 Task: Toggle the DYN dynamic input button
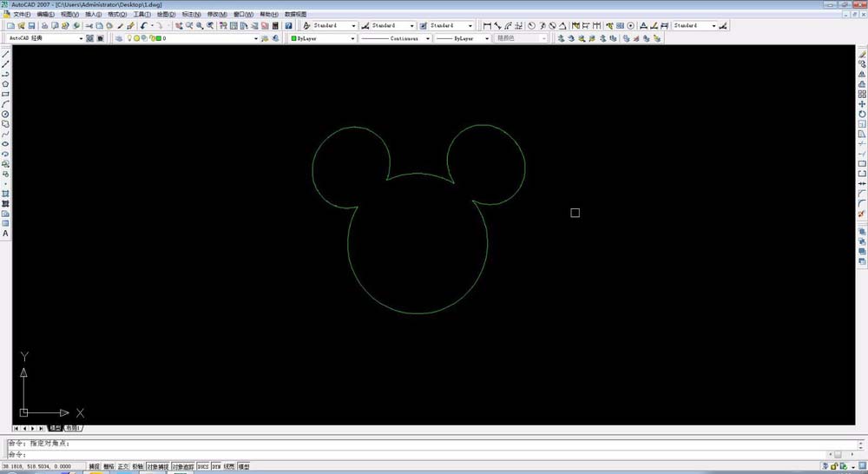(x=216, y=467)
